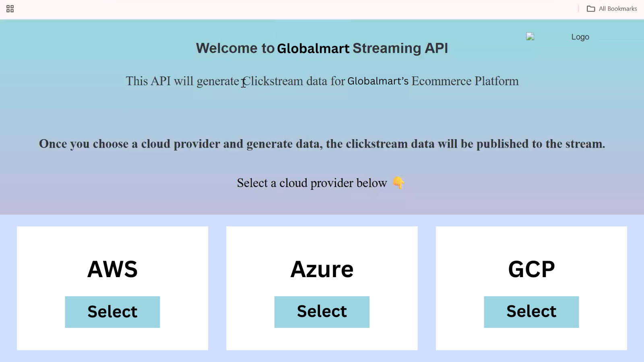Click "Streaming API" in the page title

click(400, 48)
